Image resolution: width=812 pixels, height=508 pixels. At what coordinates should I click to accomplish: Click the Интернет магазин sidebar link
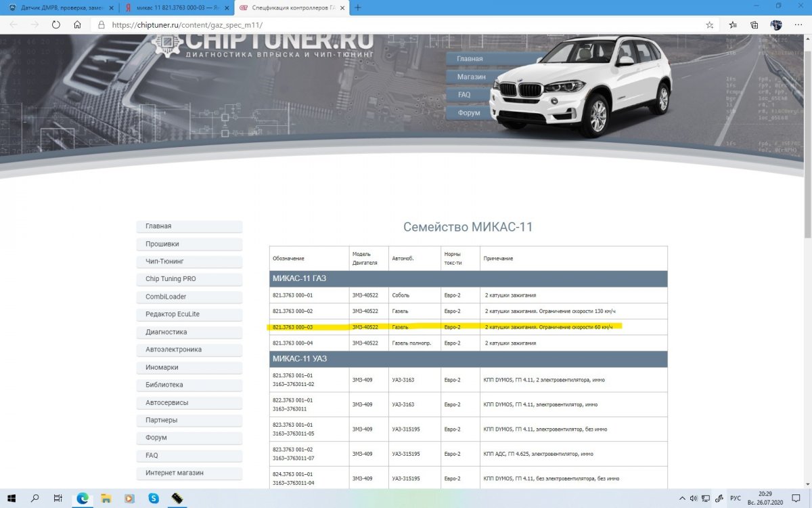click(189, 473)
